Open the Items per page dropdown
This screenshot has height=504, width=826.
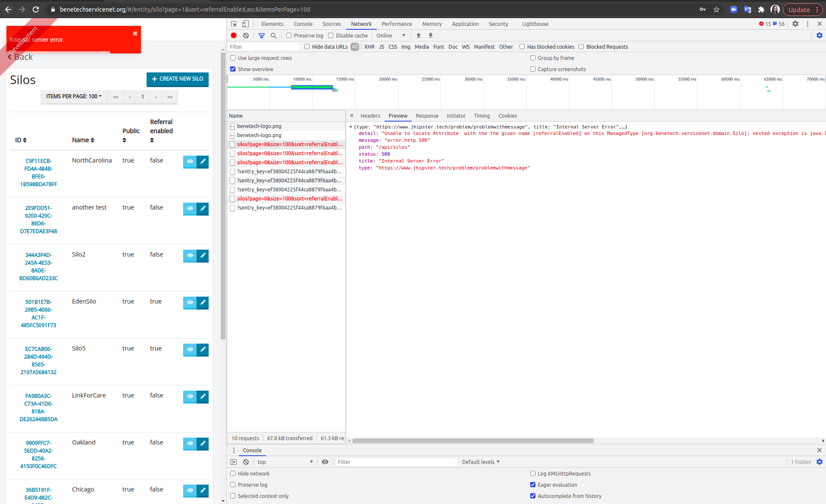click(x=73, y=97)
